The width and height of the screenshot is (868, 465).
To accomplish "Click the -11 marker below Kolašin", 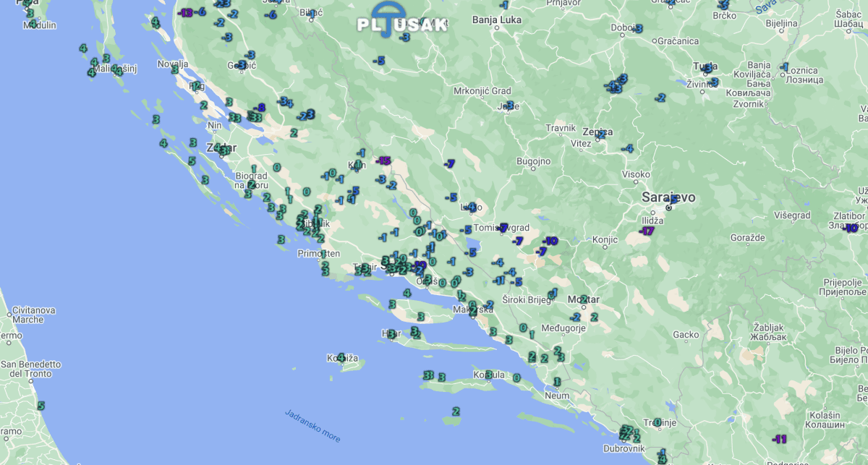I will pyautogui.click(x=779, y=439).
